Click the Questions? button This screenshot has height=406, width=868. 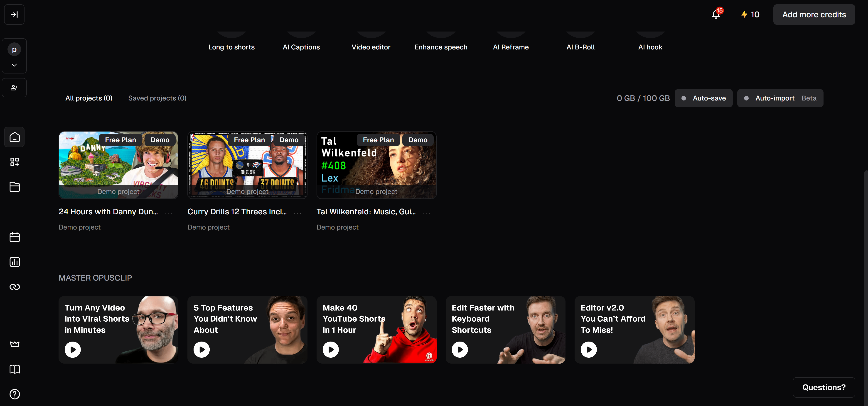click(x=824, y=387)
